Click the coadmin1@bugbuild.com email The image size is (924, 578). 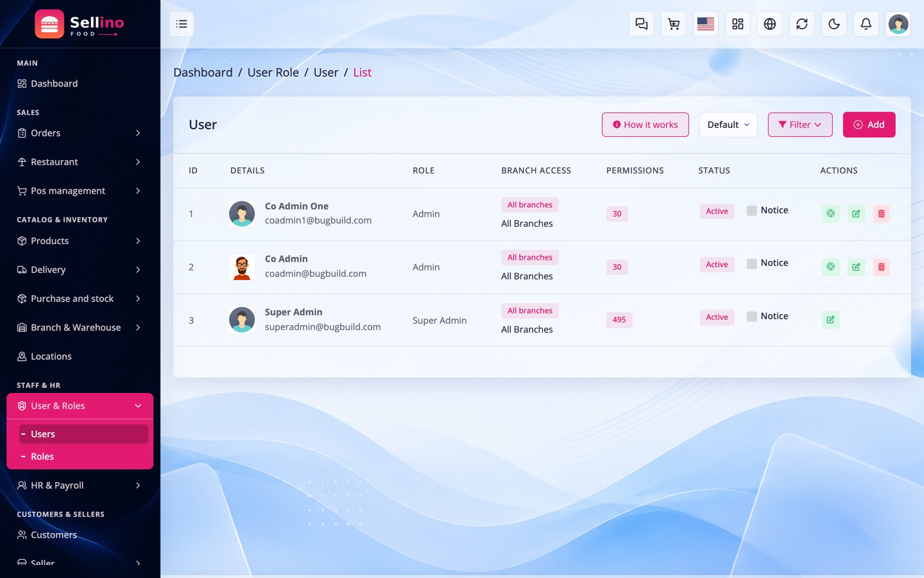pos(318,220)
